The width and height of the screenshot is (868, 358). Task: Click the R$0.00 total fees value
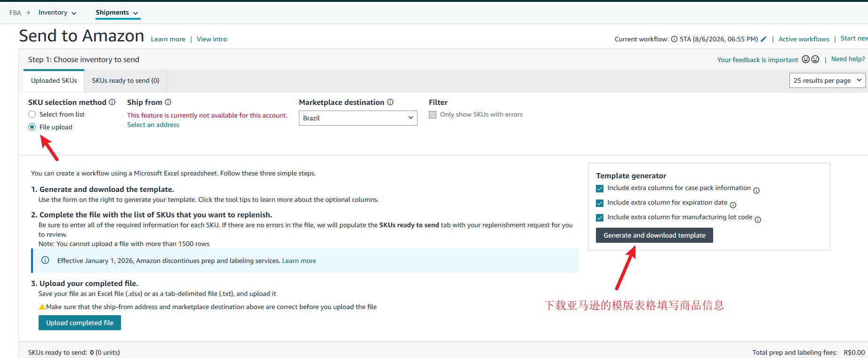click(854, 352)
